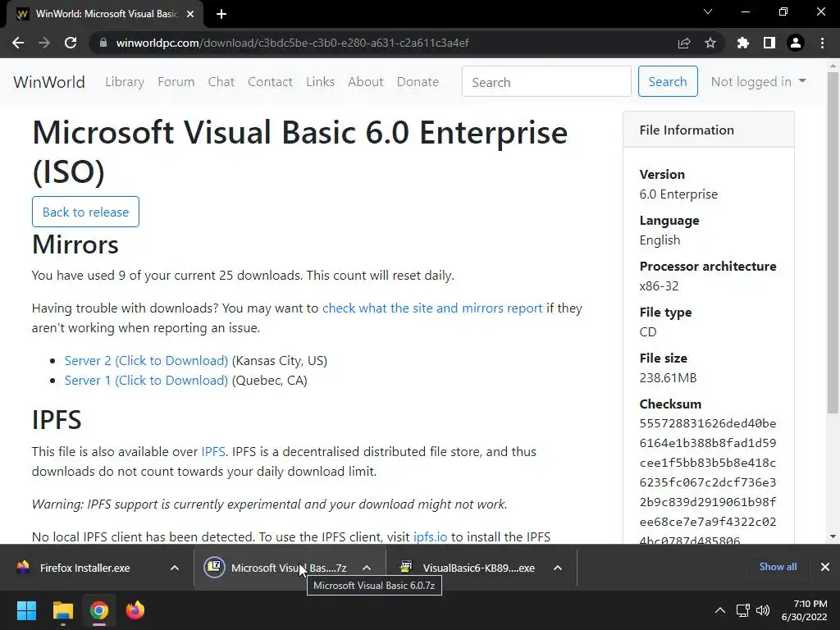Click the page vertical scrollbar
The image size is (840, 630).
coord(833,242)
